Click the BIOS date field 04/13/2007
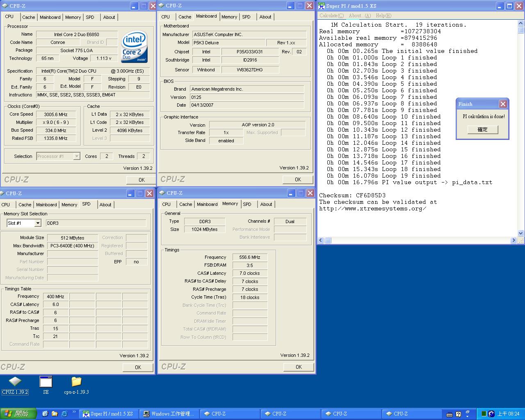 point(247,105)
